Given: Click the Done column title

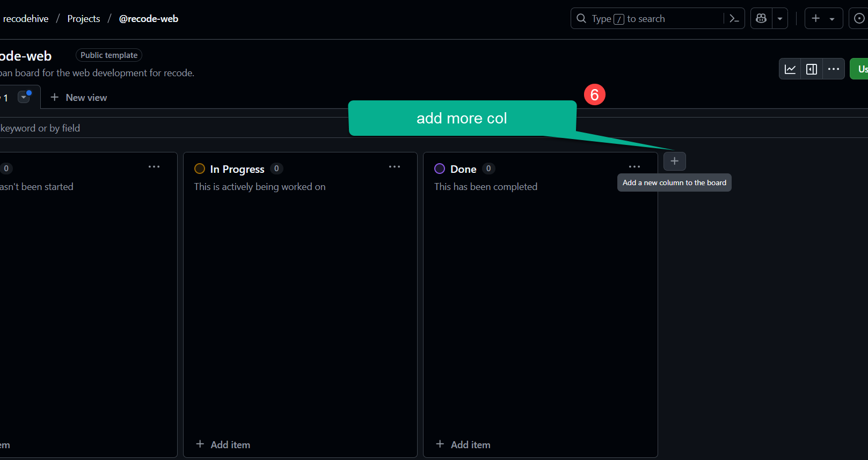Looking at the screenshot, I should 463,169.
